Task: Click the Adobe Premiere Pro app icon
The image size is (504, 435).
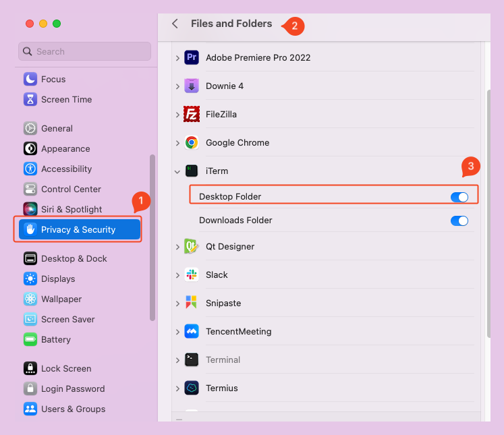Action: [192, 58]
